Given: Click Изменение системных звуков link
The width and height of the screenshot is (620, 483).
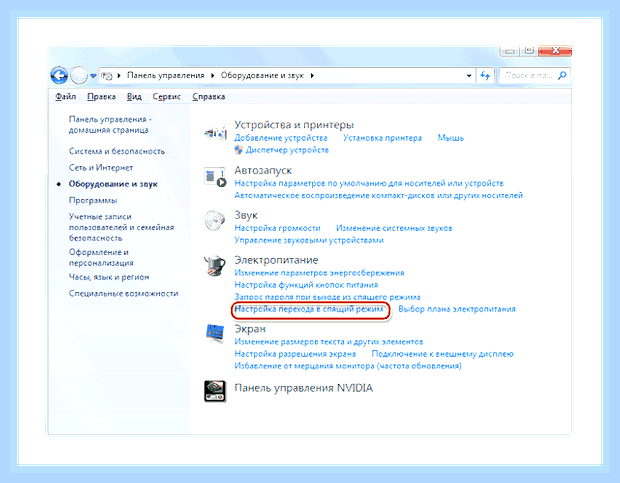Looking at the screenshot, I should [x=394, y=228].
